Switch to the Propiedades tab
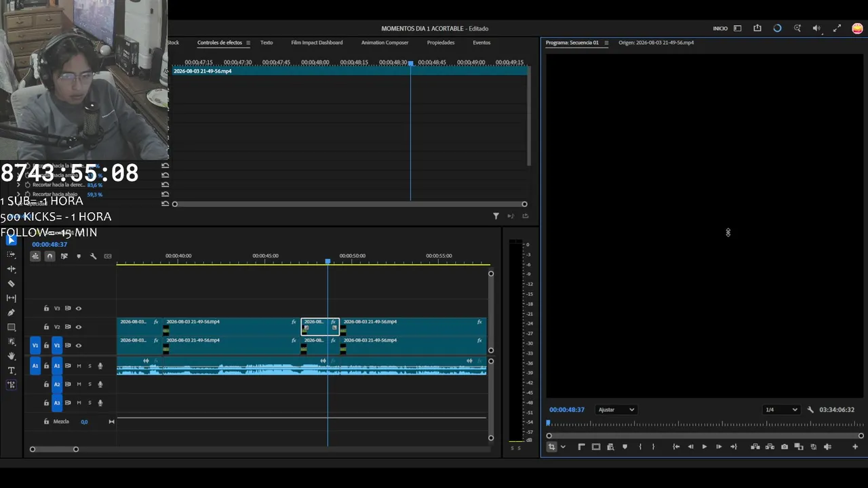The height and width of the screenshot is (488, 868). coord(441,43)
